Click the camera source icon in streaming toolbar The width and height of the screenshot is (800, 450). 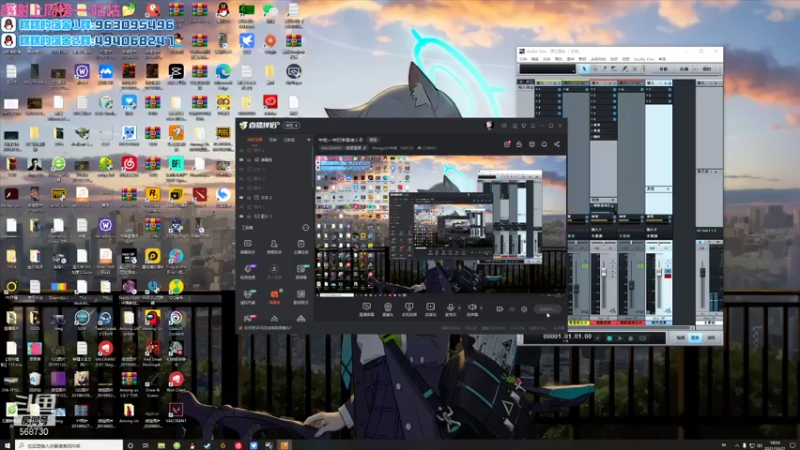[x=388, y=307]
